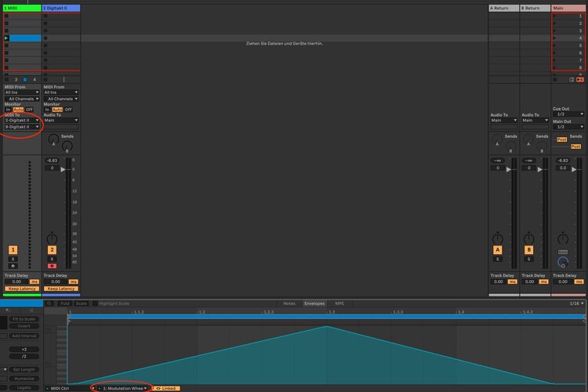Click the magnifier icon in the clip editor
This screenshot has height=392, width=588.
pos(49,303)
